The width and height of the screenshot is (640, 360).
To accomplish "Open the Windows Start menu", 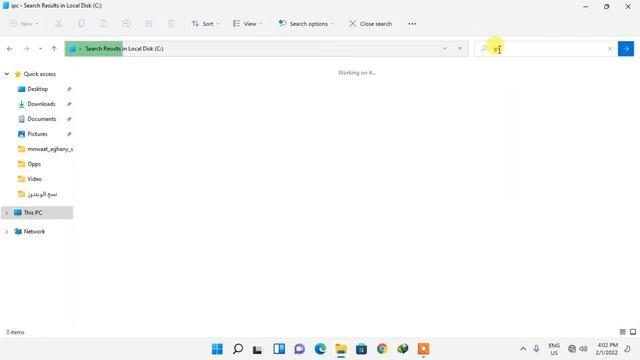I will [x=217, y=349].
